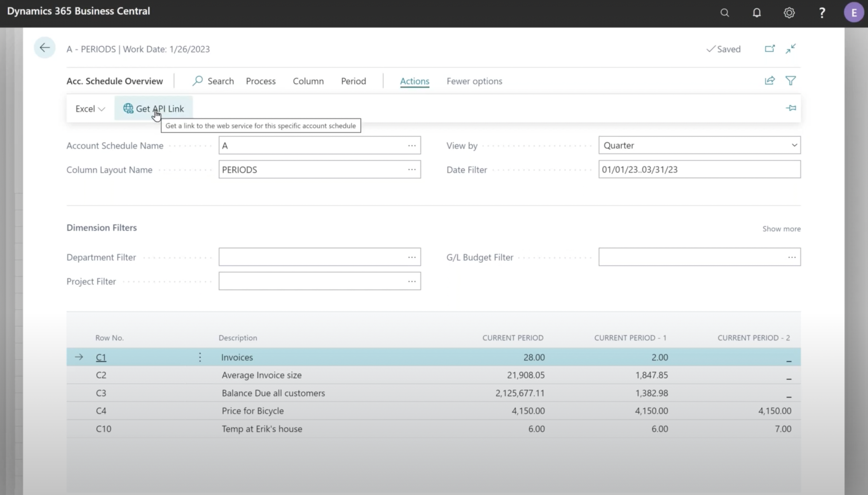Click the share icon in action bar
868x495 pixels.
(770, 81)
